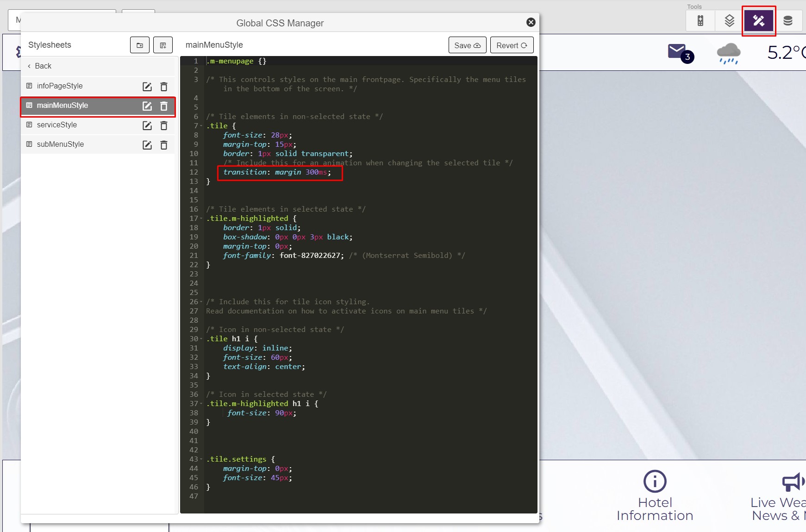The height and width of the screenshot is (532, 806).
Task: Edit the infoPageStyle stylesheet name
Action: tap(147, 87)
